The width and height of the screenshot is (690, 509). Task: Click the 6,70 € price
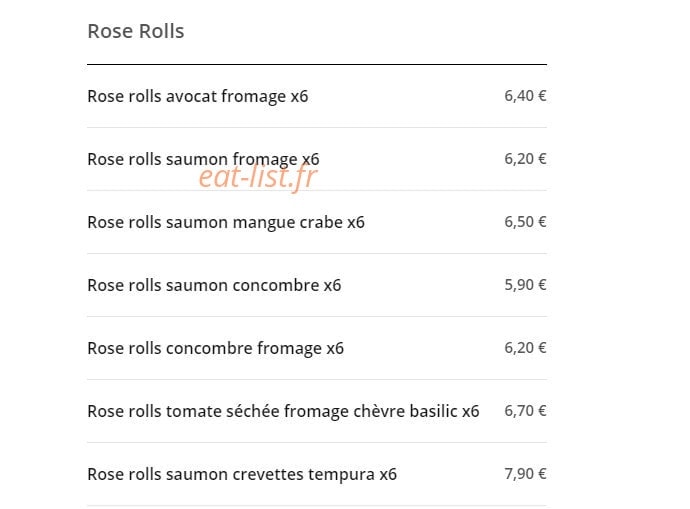(x=525, y=410)
